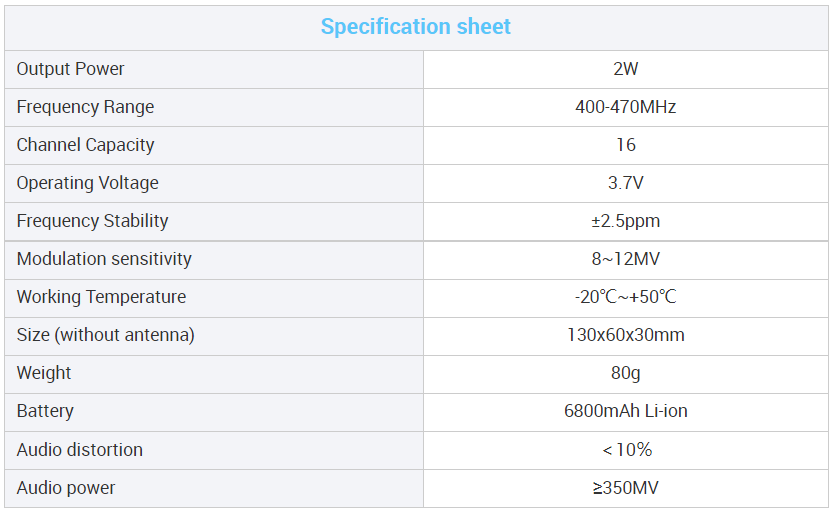Select the Channel Capacity row label
This screenshot has width=832, height=512.
[85, 145]
